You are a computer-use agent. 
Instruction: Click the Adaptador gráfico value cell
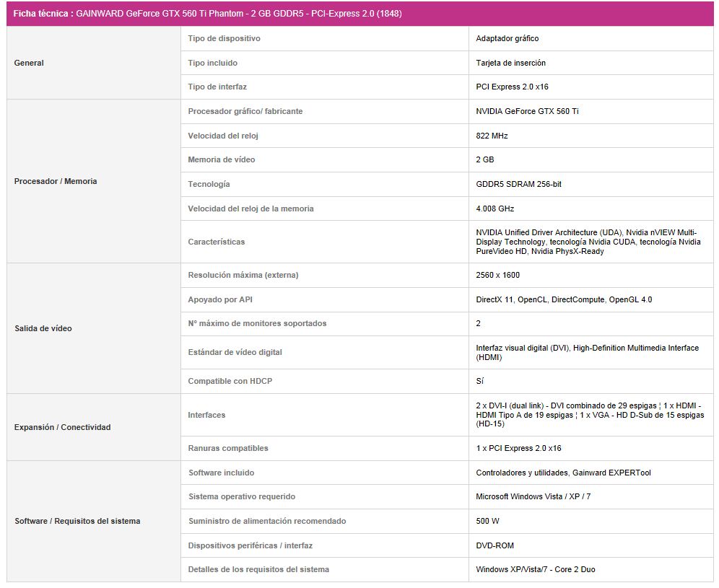tap(507, 38)
